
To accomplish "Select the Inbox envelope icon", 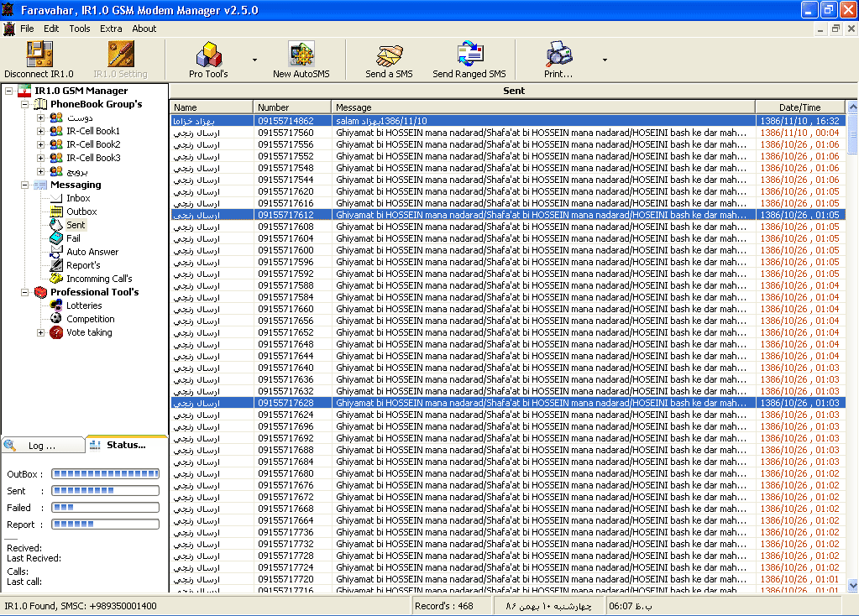I will (56, 198).
